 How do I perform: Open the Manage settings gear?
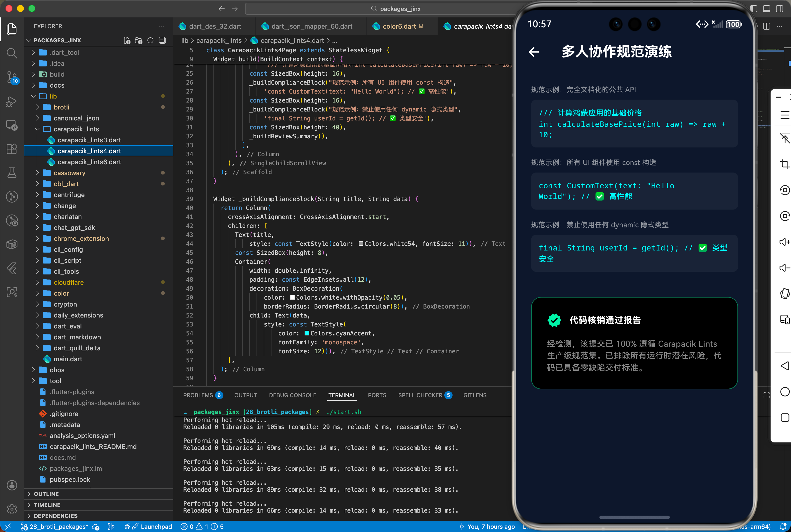11,509
